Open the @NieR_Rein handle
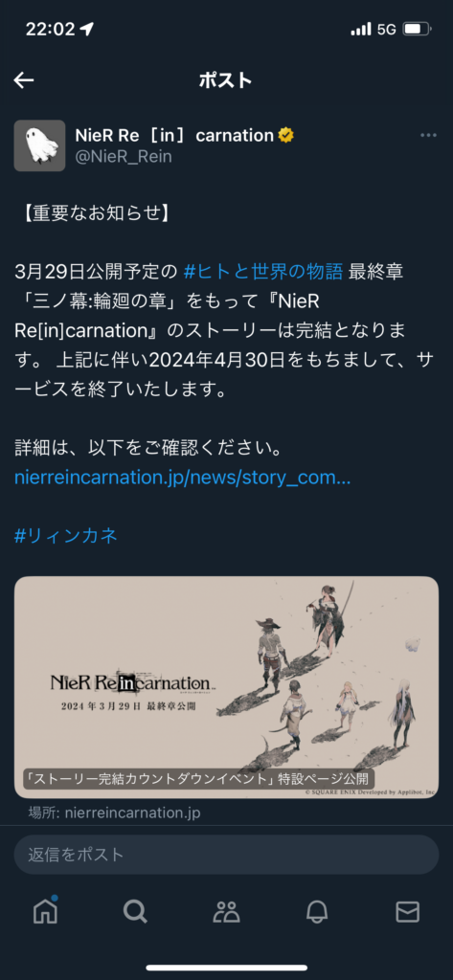This screenshot has height=980, width=453. 124,157
